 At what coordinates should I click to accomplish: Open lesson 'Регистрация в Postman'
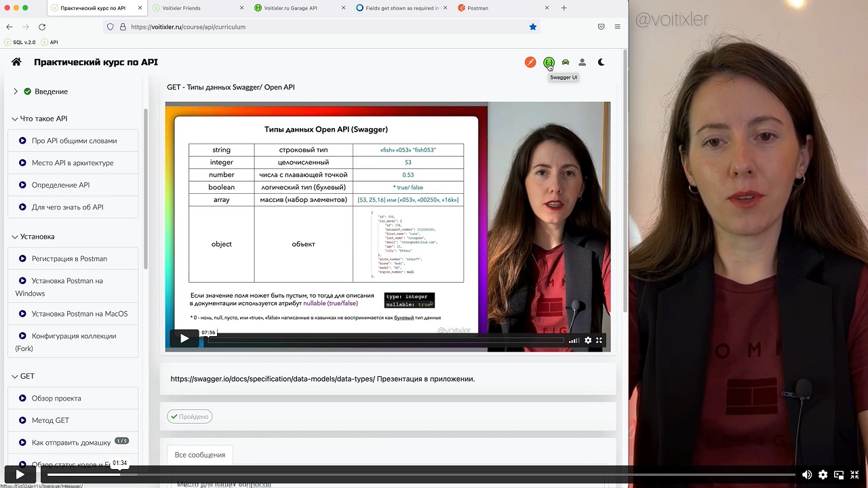[69, 259]
